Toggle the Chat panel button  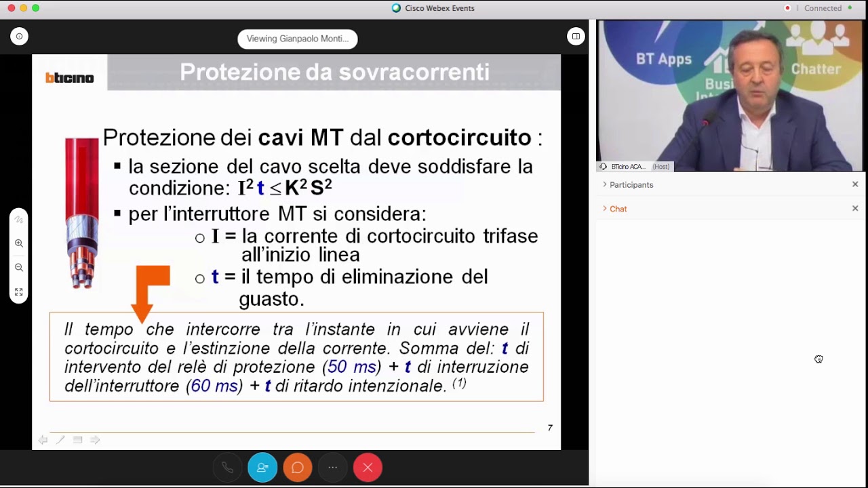click(x=298, y=468)
